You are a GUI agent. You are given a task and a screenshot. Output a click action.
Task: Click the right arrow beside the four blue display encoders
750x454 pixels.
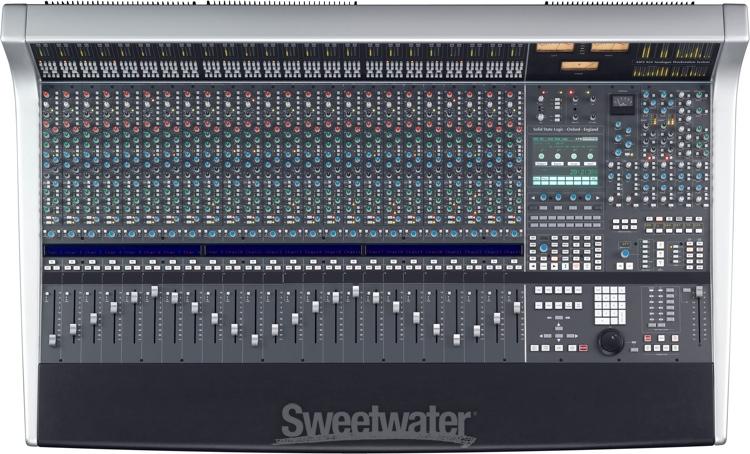pyautogui.click(x=597, y=198)
